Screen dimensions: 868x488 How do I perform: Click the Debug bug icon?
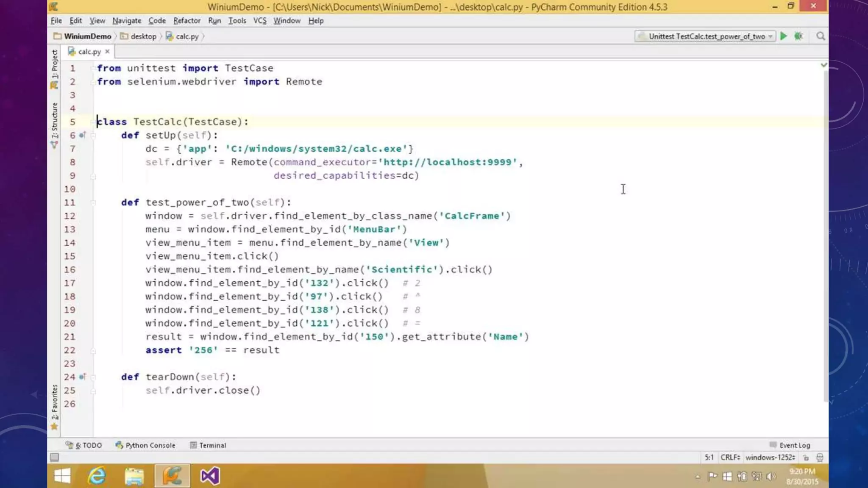pyautogui.click(x=798, y=36)
